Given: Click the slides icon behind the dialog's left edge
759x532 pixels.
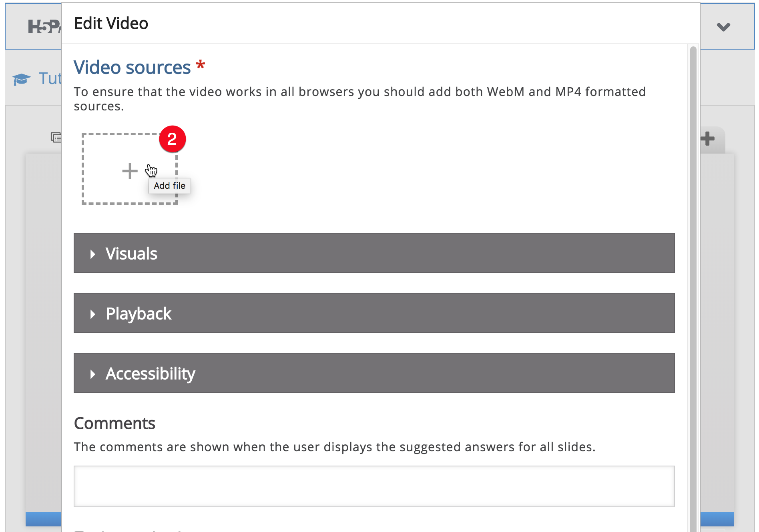Looking at the screenshot, I should 56,137.
